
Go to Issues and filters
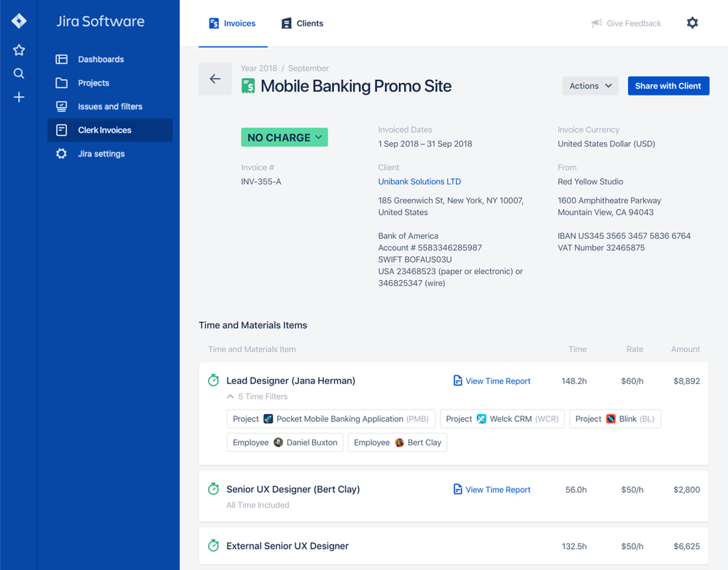pyautogui.click(x=110, y=106)
